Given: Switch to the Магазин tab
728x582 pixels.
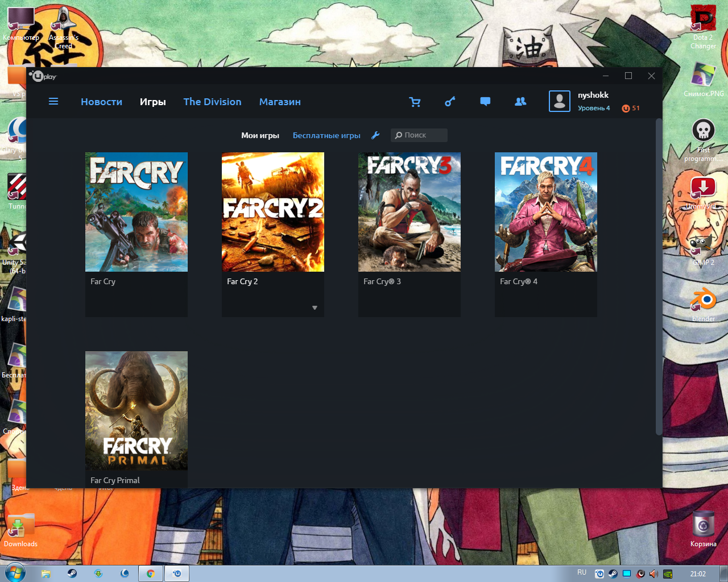Looking at the screenshot, I should coord(280,102).
